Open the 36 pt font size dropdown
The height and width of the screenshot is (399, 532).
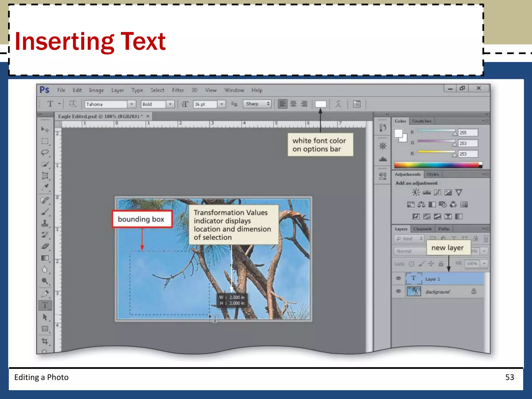[x=222, y=104]
